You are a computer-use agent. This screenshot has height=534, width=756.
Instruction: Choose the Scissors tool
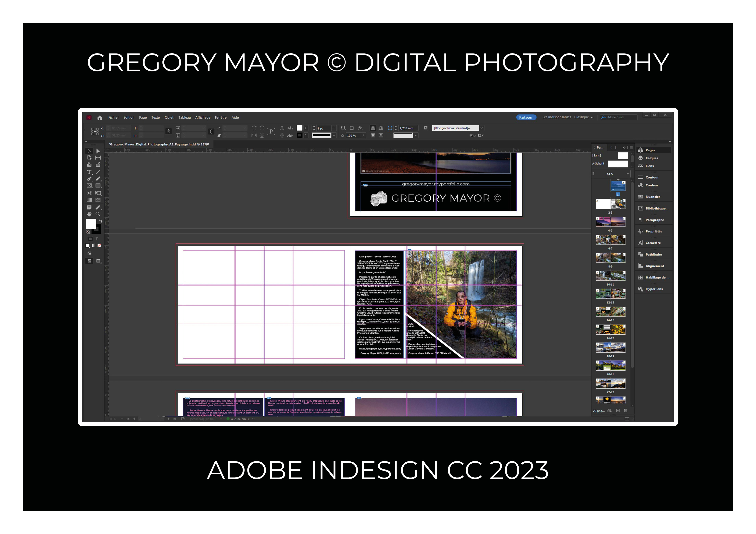pyautogui.click(x=89, y=193)
